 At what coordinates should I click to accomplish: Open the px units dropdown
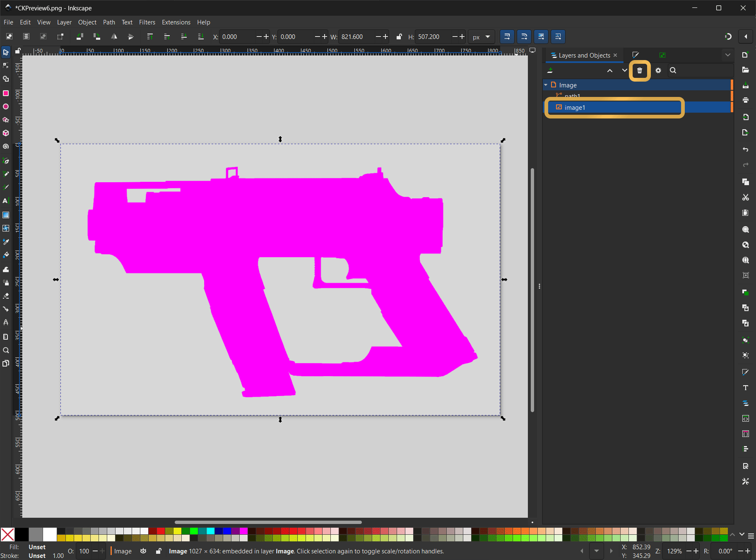click(x=482, y=37)
